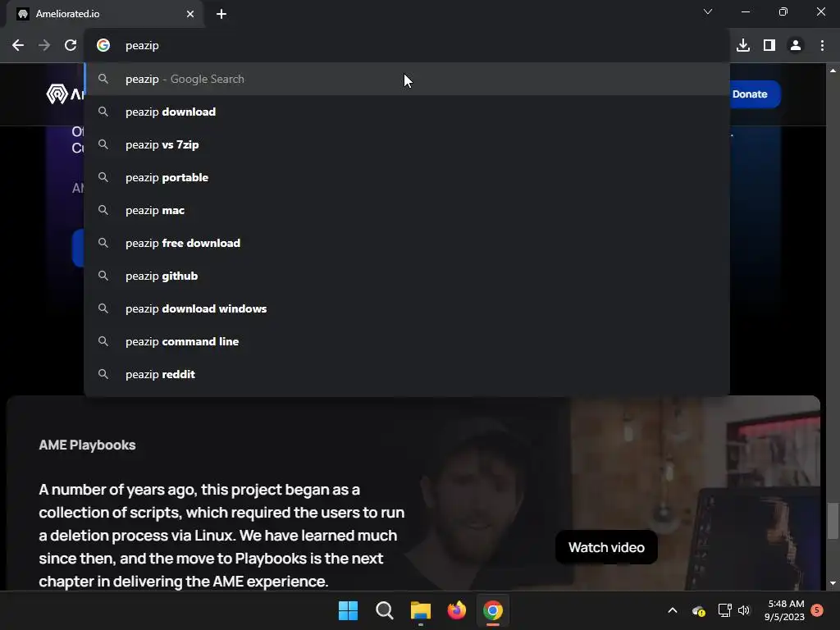Click the vertical scrollbar thumb
840x630 pixels.
pos(833,520)
